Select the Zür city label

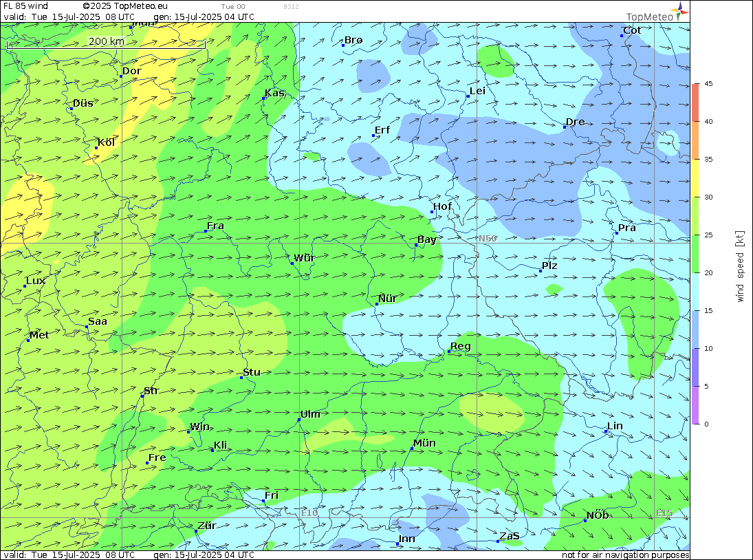pos(207,526)
